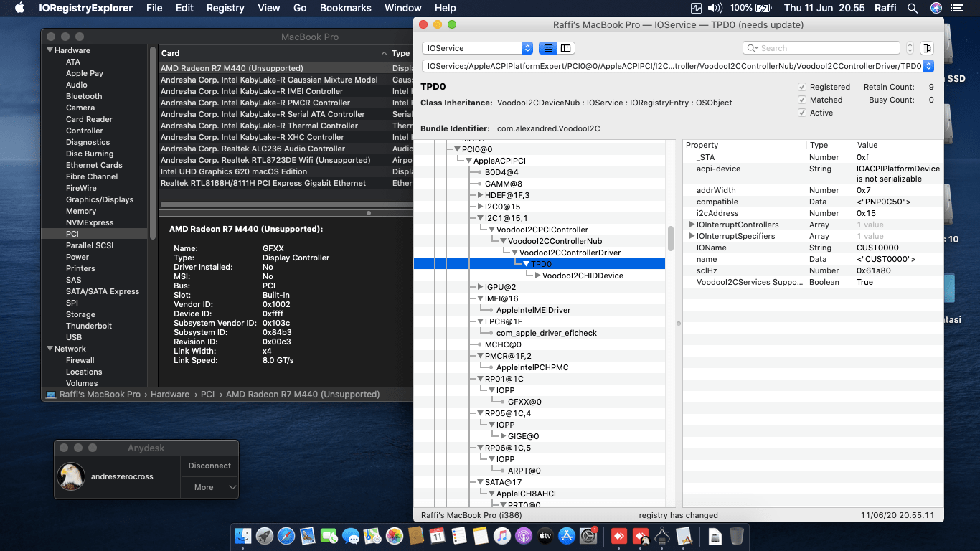980x551 pixels.
Task: Open Maps from the Dock
Action: click(372, 535)
